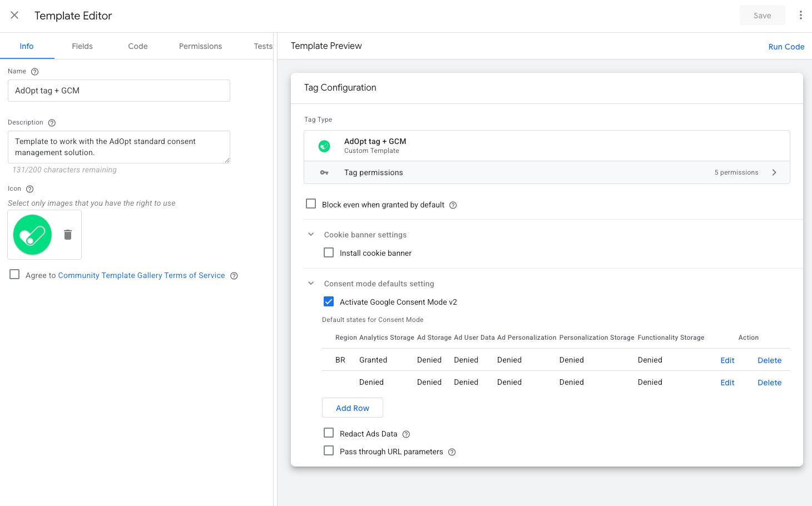
Task: Click help icon next to Redact Ads Data
Action: [x=406, y=434]
